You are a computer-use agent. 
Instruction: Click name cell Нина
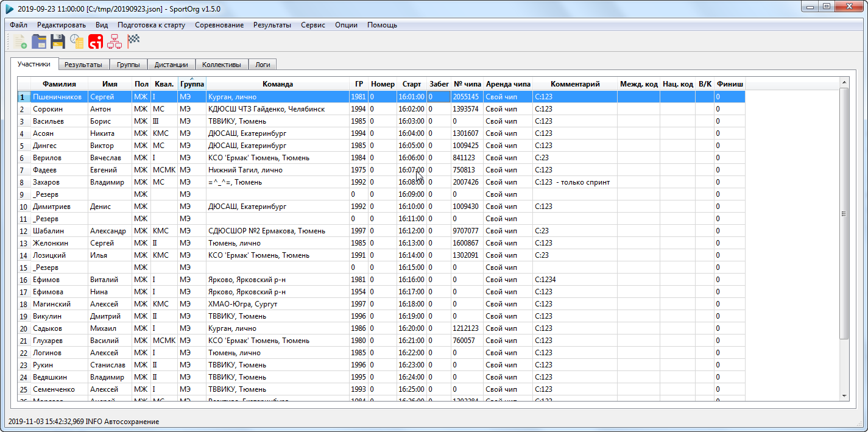point(110,292)
